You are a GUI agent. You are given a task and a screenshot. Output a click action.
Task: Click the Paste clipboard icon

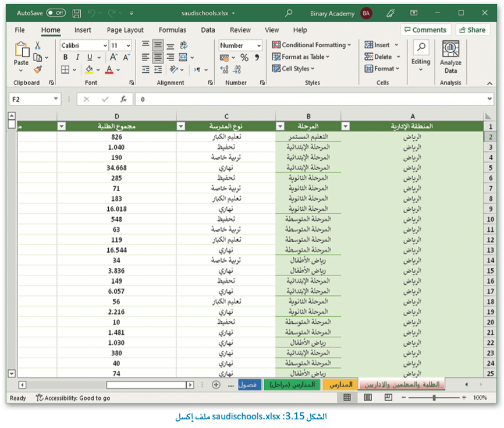click(x=22, y=50)
